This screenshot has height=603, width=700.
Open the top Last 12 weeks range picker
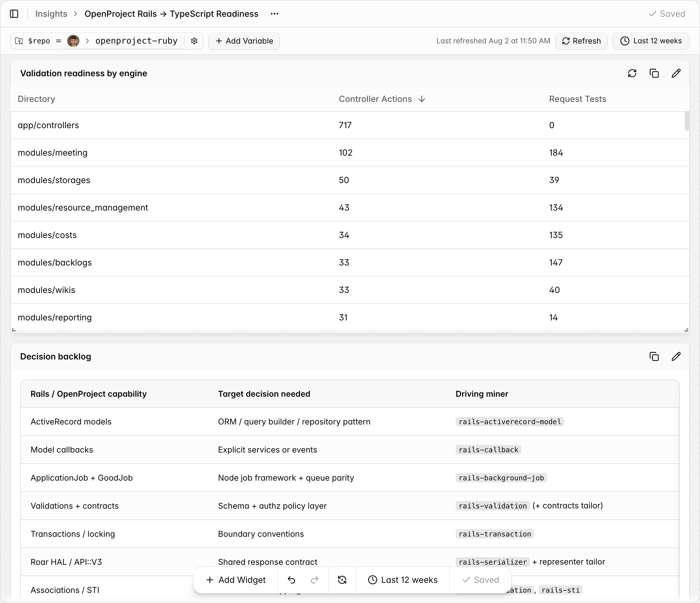[x=651, y=41]
